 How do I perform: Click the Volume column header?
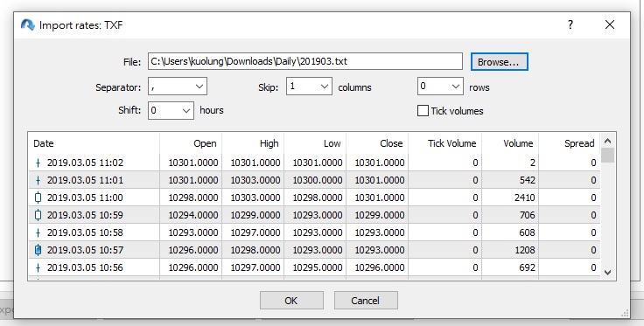(x=510, y=143)
